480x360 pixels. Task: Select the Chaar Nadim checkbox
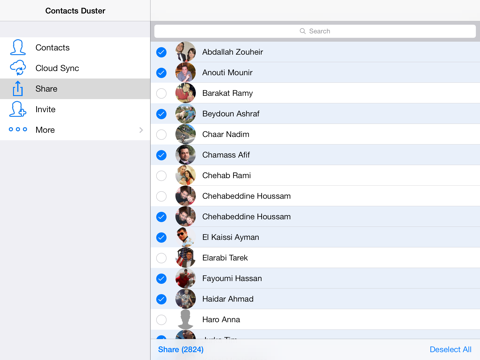(x=161, y=135)
